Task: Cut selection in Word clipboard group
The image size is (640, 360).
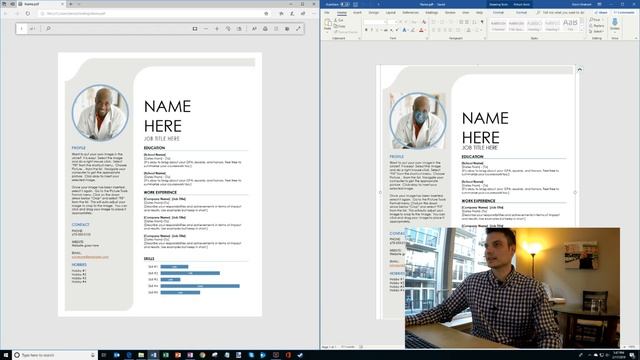Action: pos(339,20)
